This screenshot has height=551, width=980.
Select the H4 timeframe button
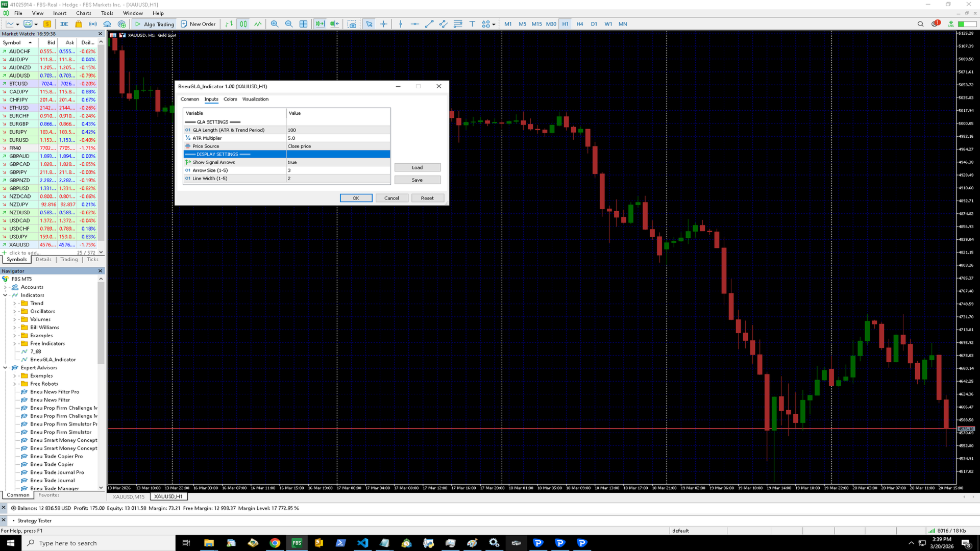pos(579,24)
